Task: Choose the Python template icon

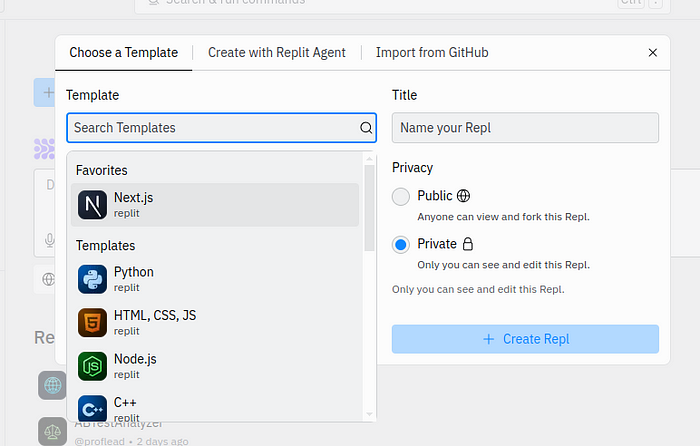Action: tap(92, 279)
